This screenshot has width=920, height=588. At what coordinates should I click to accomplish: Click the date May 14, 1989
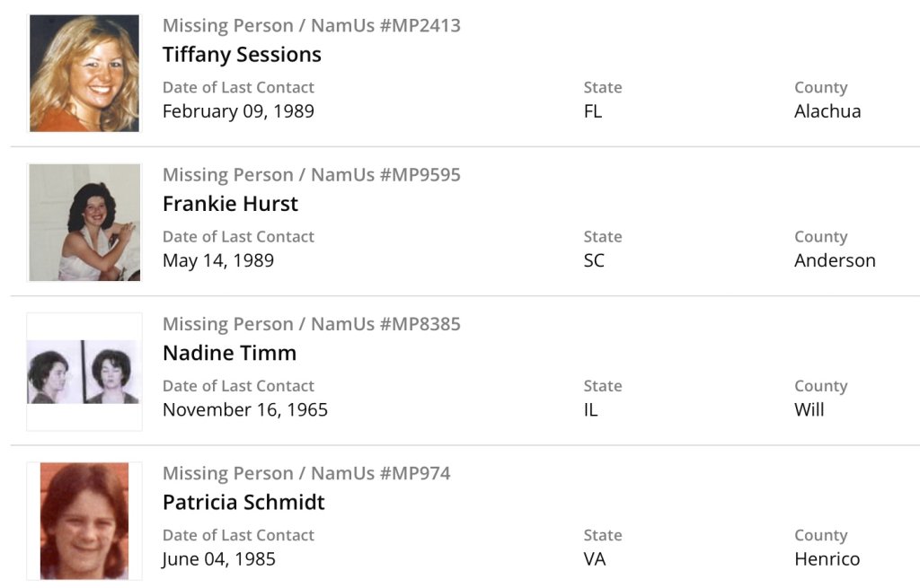click(218, 260)
